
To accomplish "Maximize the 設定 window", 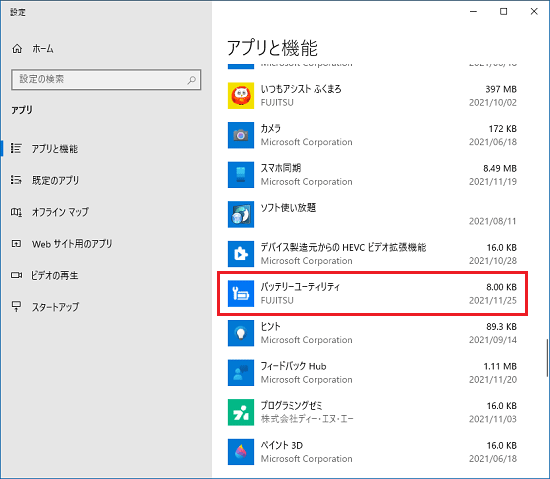I will pos(503,12).
